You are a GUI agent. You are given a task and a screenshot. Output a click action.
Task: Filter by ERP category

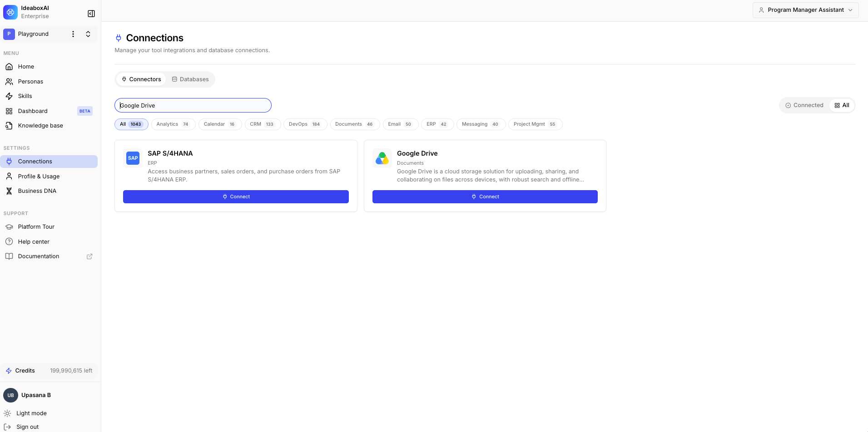[437, 124]
